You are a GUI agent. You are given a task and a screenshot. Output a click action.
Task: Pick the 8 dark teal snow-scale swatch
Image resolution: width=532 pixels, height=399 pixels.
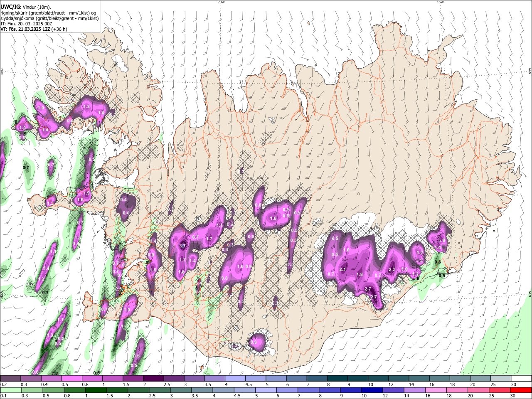(337, 379)
